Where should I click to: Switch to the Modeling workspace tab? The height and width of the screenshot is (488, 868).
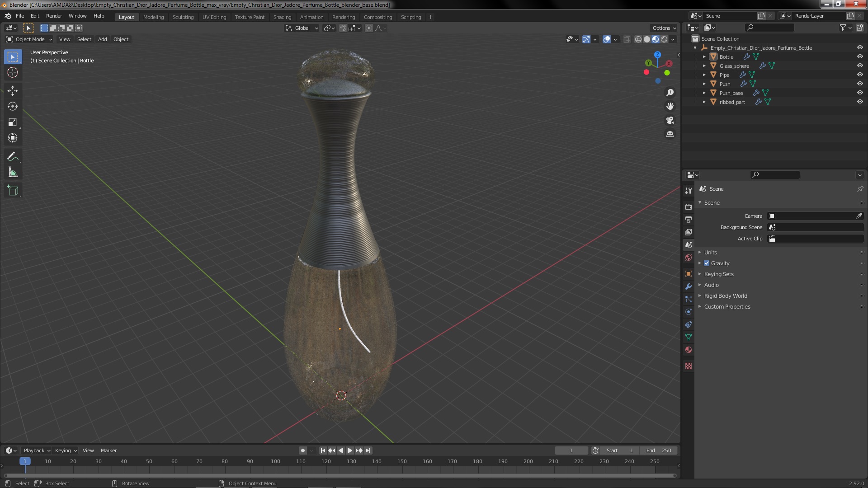[x=153, y=17]
